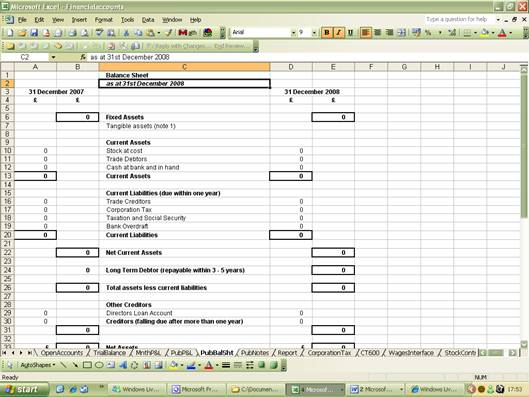Screen dimensions: 529x397
Task: Open Line Style options in the drawing toolbar
Action: click(226, 365)
